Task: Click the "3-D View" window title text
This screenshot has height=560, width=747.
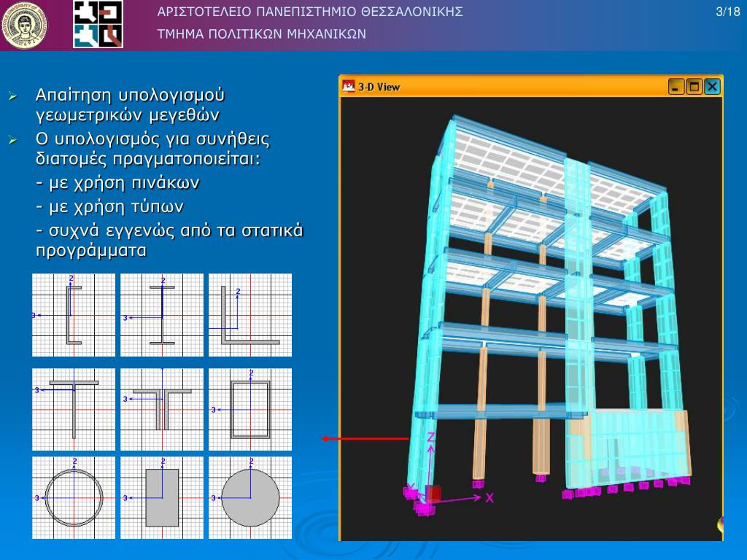Action: coord(379,87)
